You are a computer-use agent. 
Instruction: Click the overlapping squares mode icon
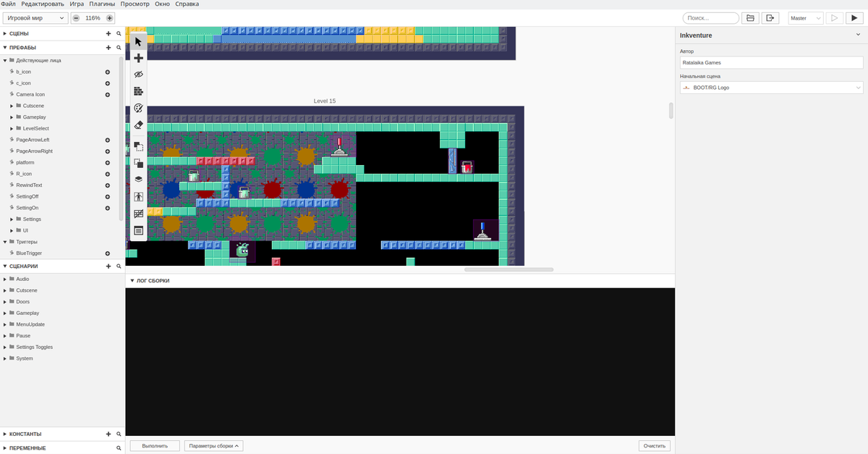pos(139,163)
